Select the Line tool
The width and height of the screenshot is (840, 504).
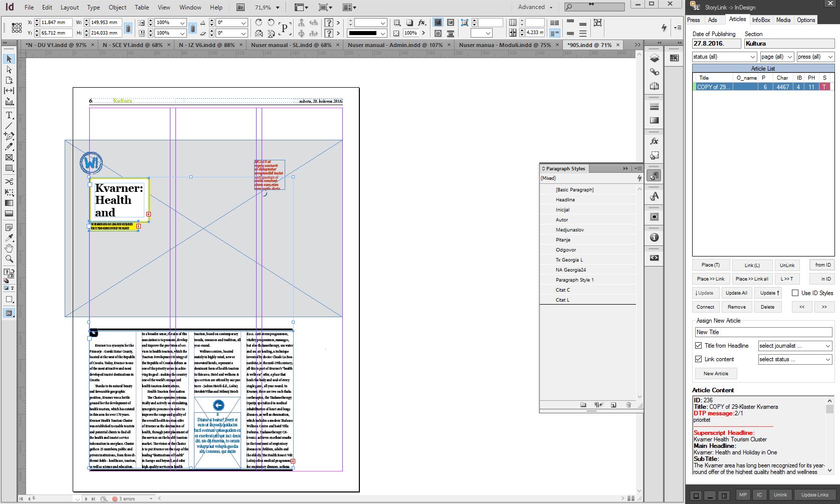(x=9, y=125)
